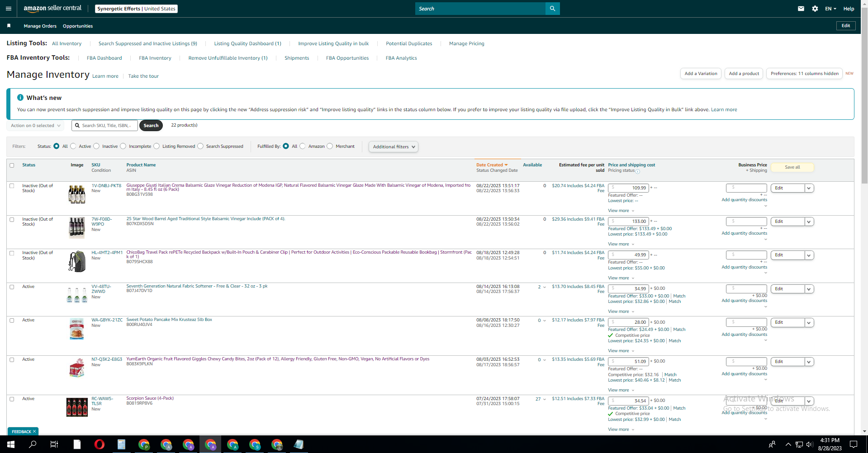Click the Pricing status info icon
The height and width of the screenshot is (453, 868).
[x=638, y=171]
